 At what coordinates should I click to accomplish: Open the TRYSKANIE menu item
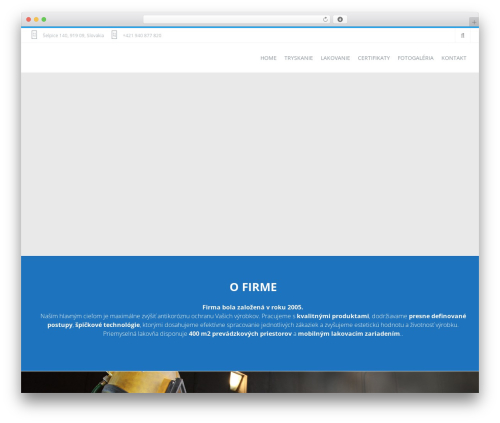click(x=298, y=58)
